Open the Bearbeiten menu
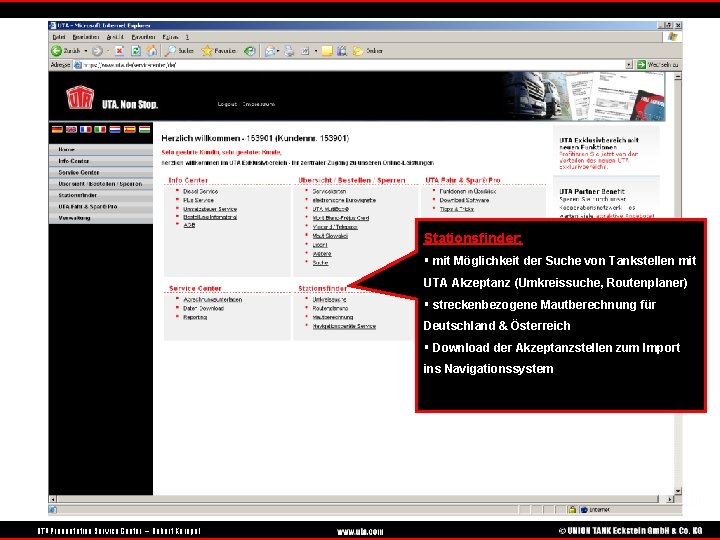The image size is (720, 540). [85, 37]
